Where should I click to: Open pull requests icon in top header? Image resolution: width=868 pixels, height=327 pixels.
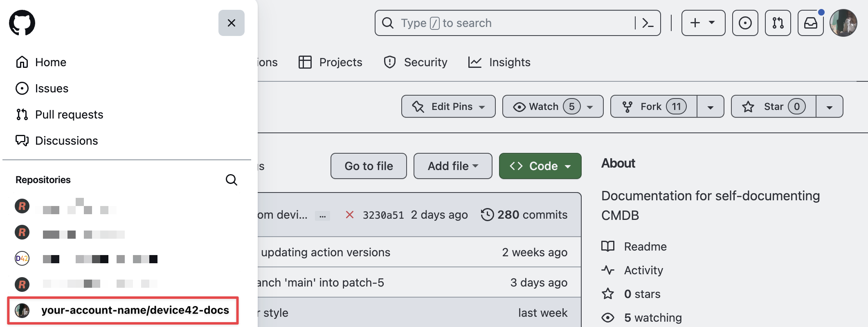click(x=778, y=23)
